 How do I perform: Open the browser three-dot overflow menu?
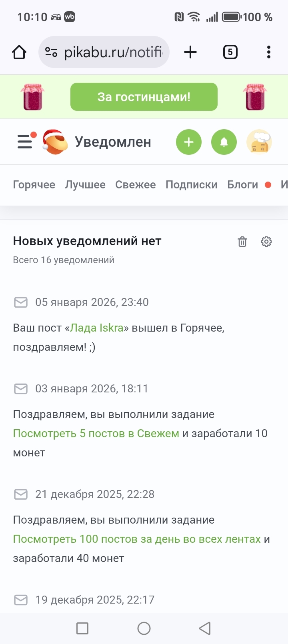coord(269,52)
